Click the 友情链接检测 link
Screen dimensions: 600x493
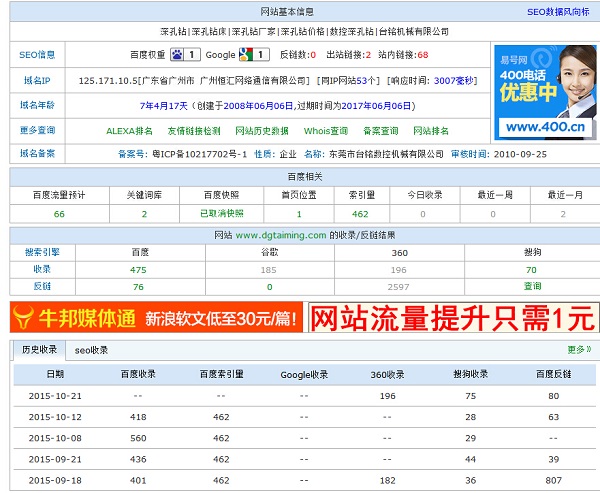(194, 130)
